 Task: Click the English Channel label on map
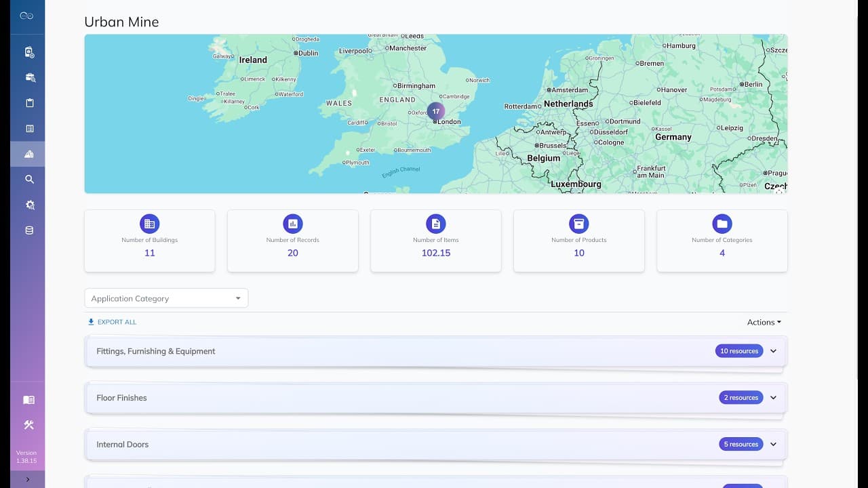(401, 172)
